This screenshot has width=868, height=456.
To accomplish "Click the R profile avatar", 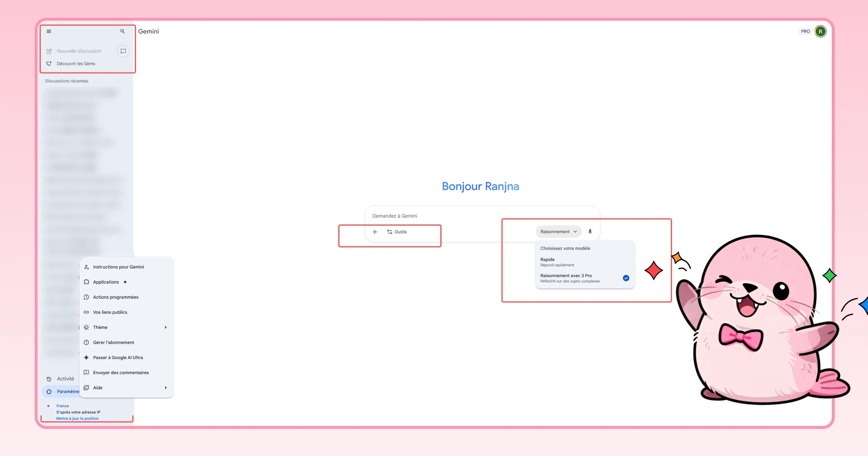I will [821, 31].
